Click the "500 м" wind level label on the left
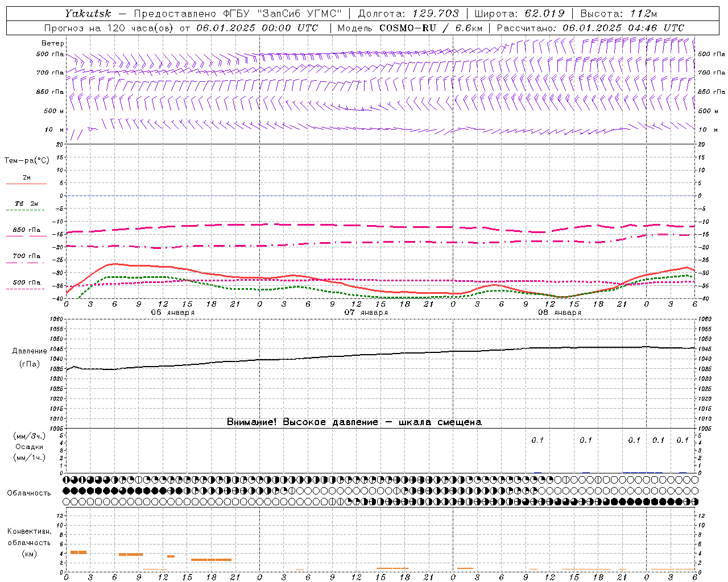This screenshot has height=582, width=728. coord(54,111)
